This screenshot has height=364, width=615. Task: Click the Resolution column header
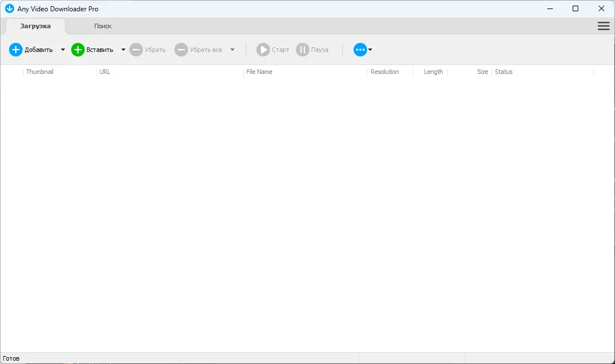click(x=385, y=72)
